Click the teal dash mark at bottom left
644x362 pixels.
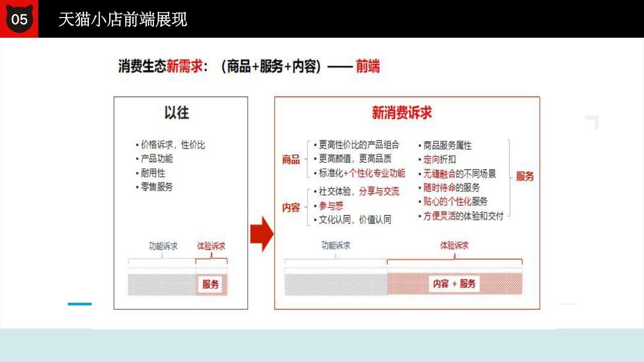pyautogui.click(x=79, y=303)
